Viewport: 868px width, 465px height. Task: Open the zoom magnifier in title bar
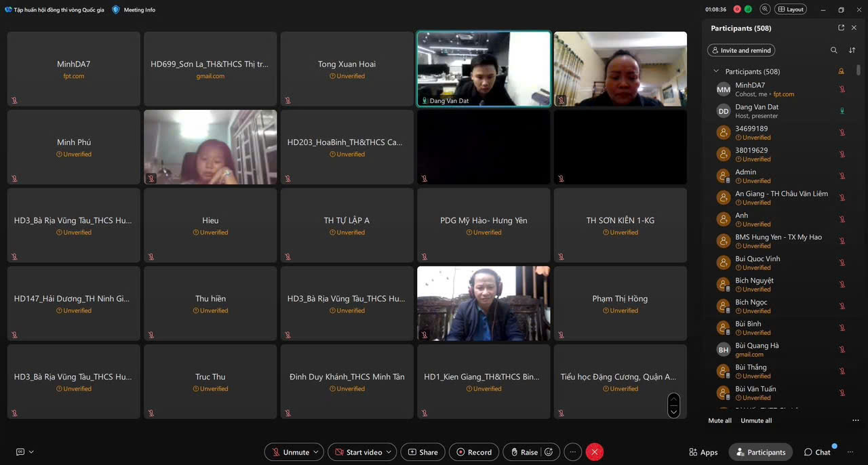[x=765, y=9]
